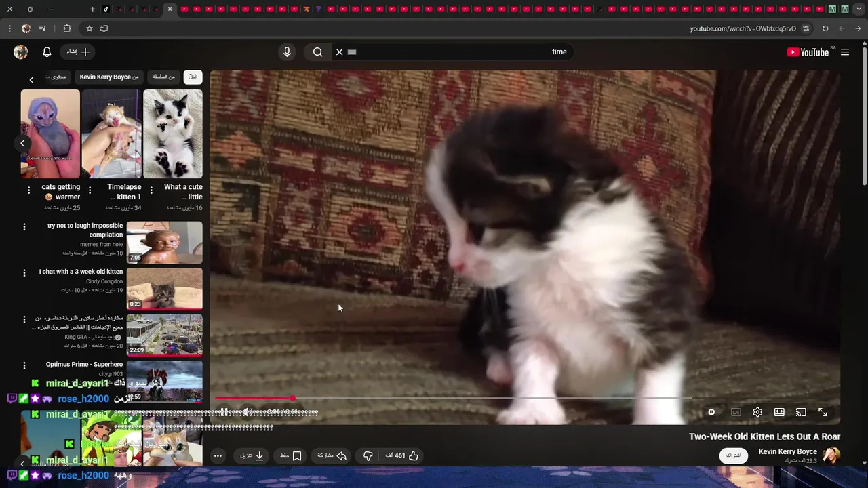Open options for Optimus Prime video

(24, 365)
